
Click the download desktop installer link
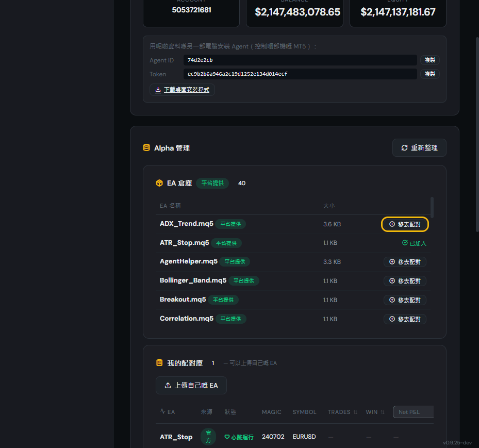point(182,90)
